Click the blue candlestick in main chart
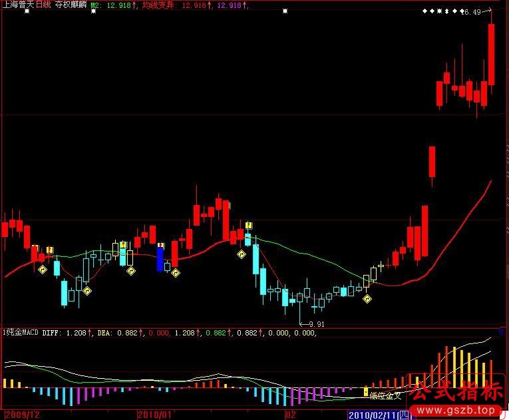Screen dimensions: 509x420 point(160,258)
